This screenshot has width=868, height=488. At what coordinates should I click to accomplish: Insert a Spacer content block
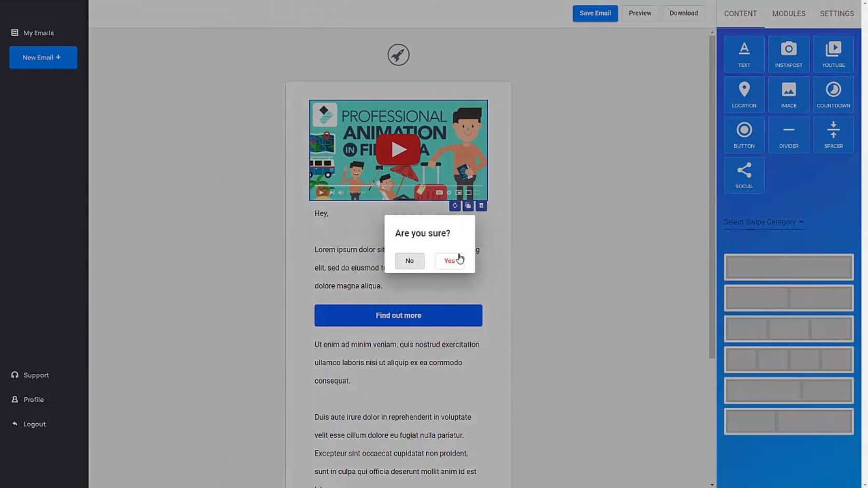click(x=833, y=135)
